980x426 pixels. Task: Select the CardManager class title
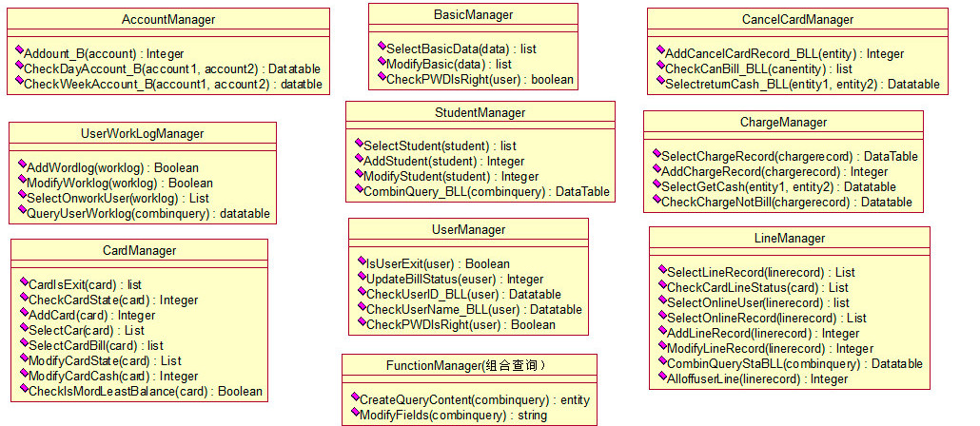139,250
